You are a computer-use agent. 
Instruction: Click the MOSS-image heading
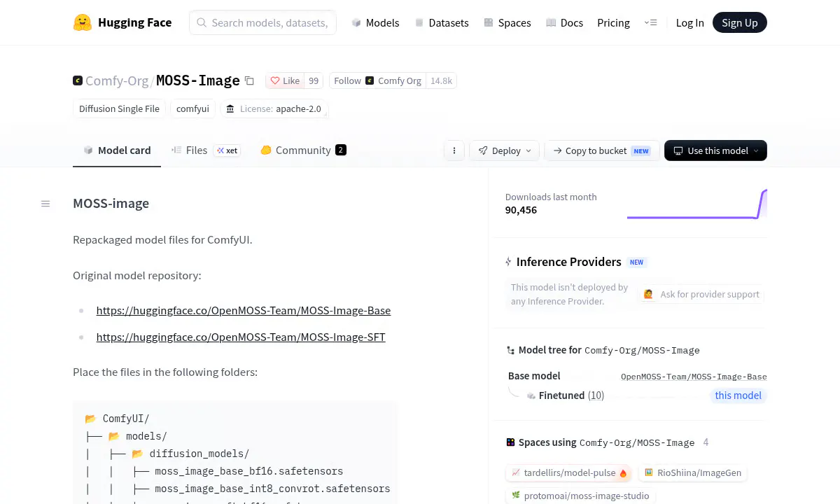[x=111, y=204]
